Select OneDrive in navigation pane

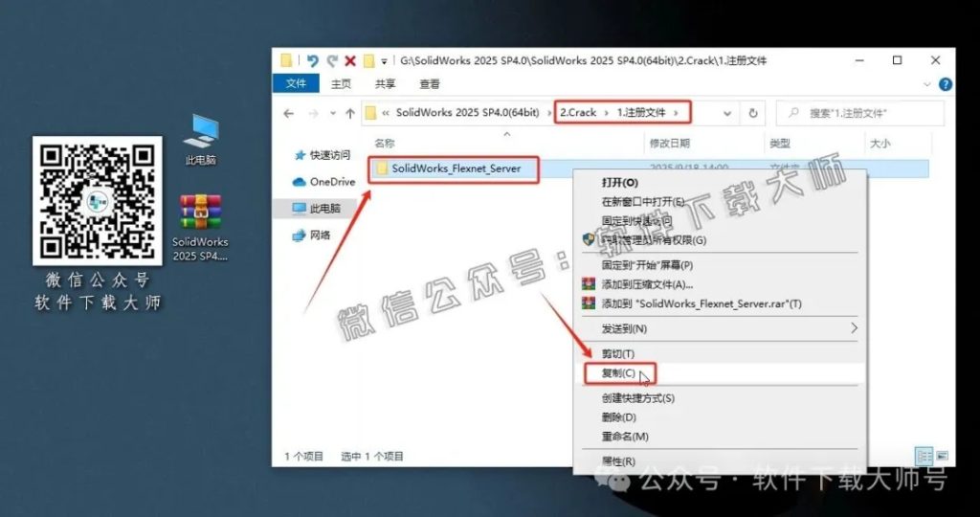click(x=323, y=182)
